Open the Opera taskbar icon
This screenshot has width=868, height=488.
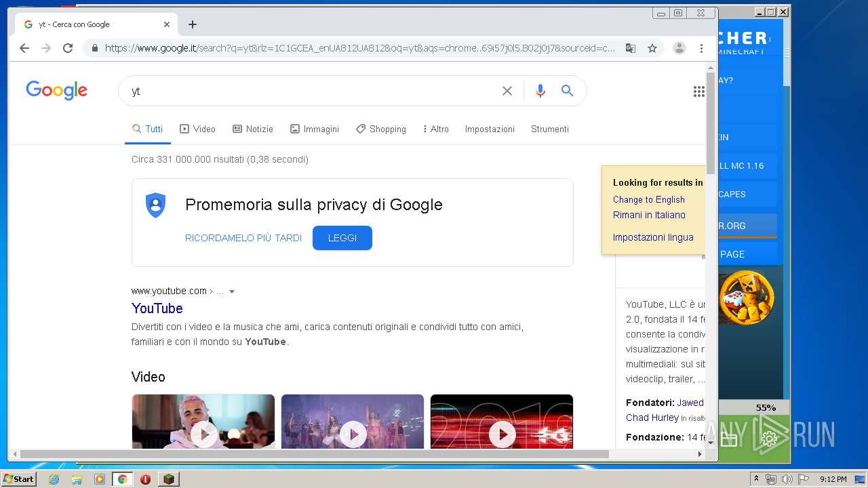coord(145,479)
